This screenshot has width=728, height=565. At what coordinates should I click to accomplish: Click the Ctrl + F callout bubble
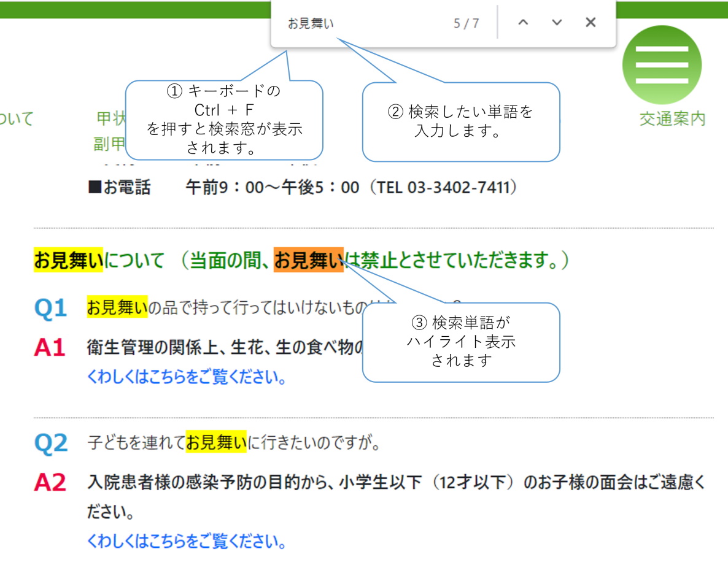coord(224,120)
